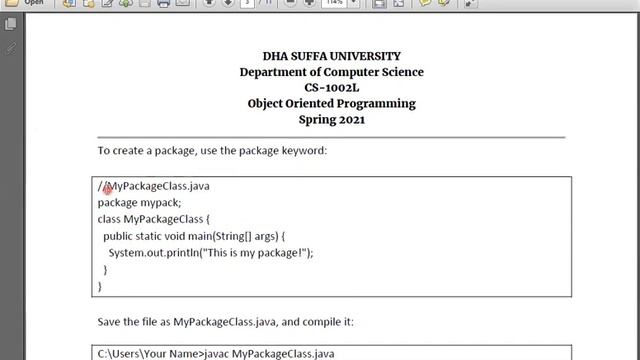
Task: Add a sticky note comment
Action: (425, 3)
